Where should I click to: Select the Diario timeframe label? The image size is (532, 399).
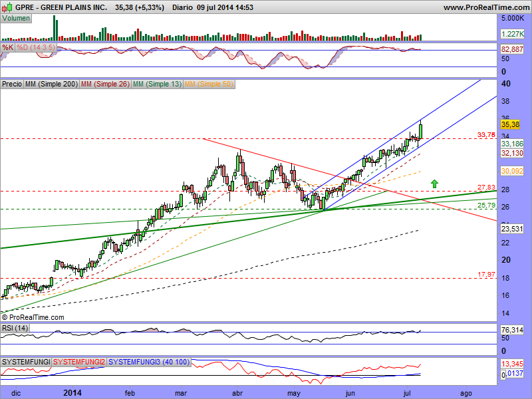tap(183, 7)
